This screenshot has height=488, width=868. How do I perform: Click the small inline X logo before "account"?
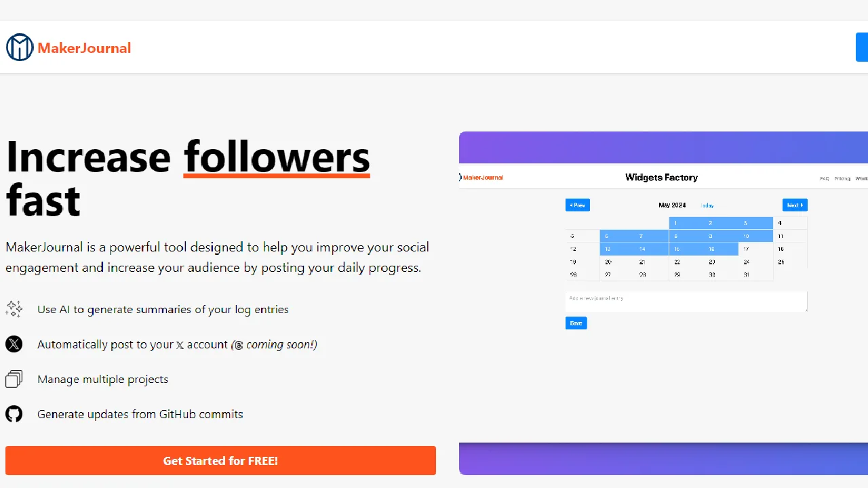pyautogui.click(x=180, y=345)
